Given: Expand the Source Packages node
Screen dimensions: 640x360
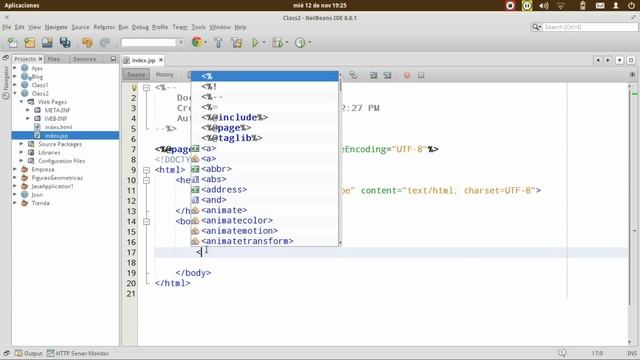Looking at the screenshot, I should click(22, 144).
